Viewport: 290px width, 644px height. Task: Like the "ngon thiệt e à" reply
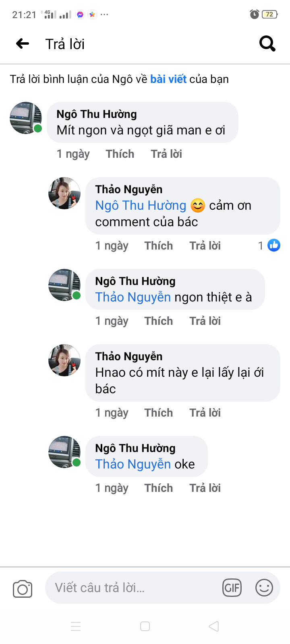click(159, 321)
